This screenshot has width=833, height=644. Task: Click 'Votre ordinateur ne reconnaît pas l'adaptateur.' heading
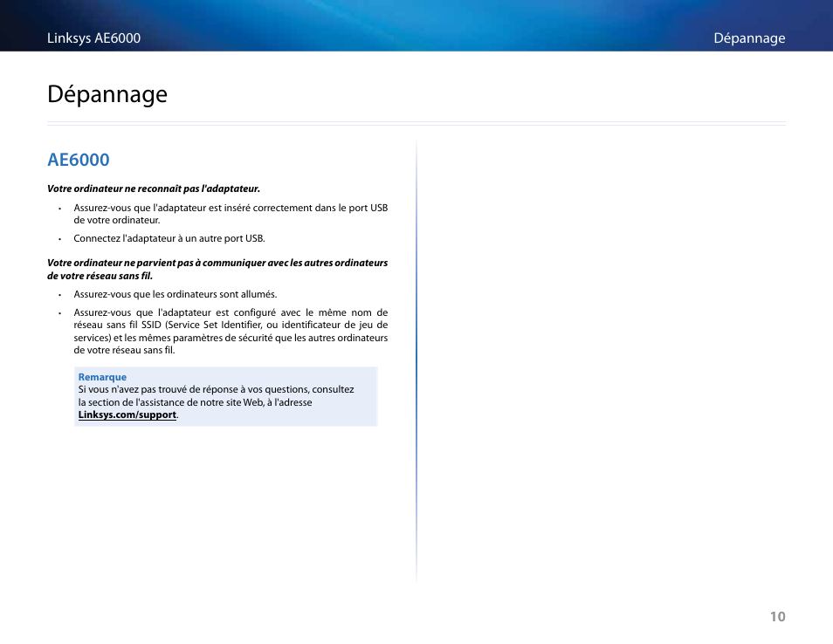[154, 188]
